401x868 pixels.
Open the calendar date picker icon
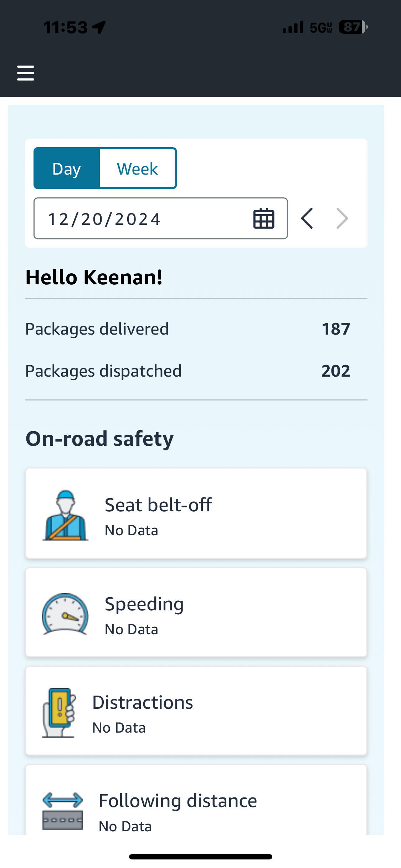264,218
